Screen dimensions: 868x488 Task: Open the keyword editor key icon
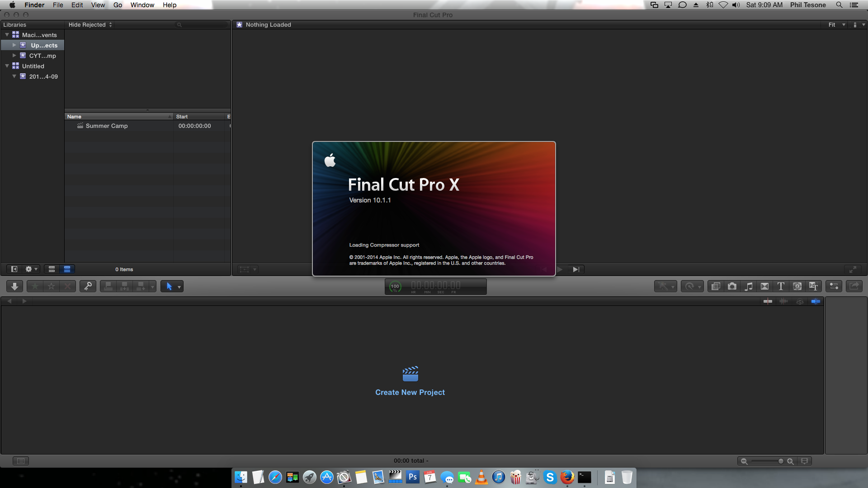88,286
